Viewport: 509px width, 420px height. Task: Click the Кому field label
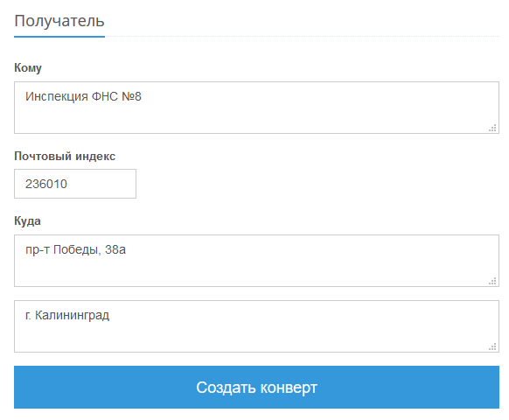pyautogui.click(x=28, y=68)
